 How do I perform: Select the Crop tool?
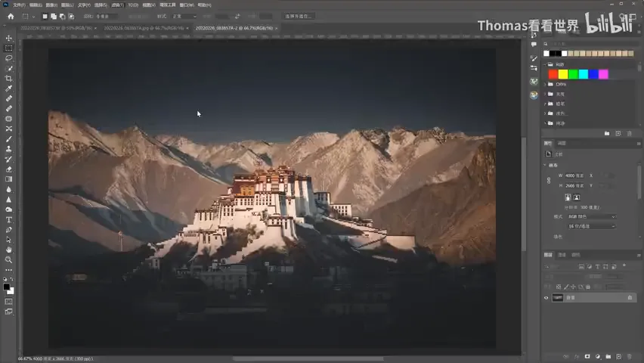point(8,79)
